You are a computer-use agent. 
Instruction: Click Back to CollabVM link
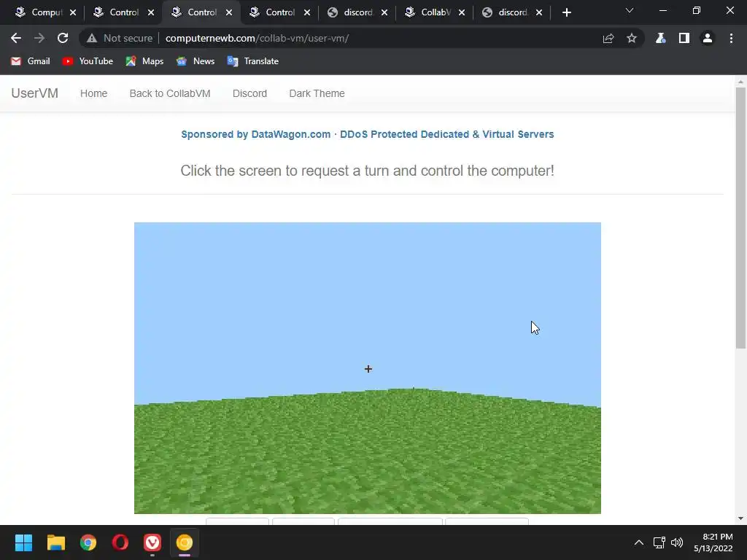point(170,93)
